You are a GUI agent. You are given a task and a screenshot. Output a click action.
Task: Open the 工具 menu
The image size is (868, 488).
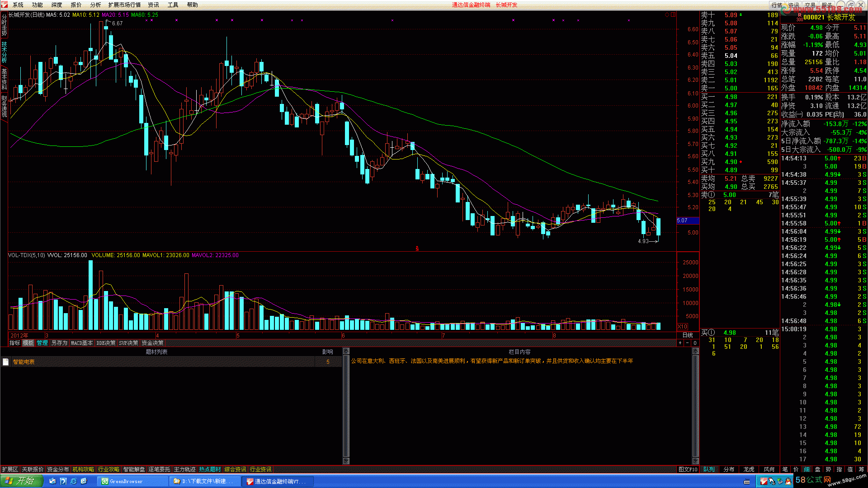tap(173, 5)
